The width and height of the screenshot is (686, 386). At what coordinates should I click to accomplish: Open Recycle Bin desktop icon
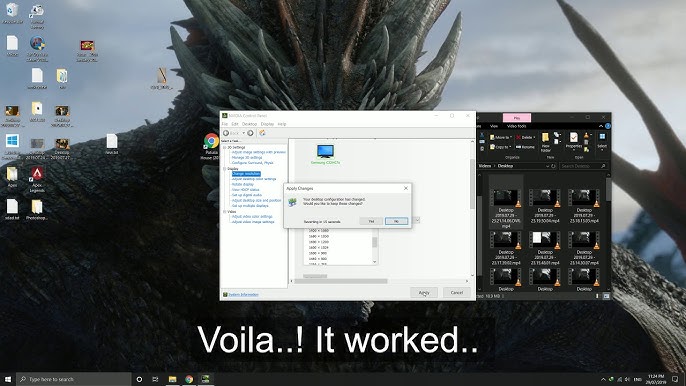(12, 13)
